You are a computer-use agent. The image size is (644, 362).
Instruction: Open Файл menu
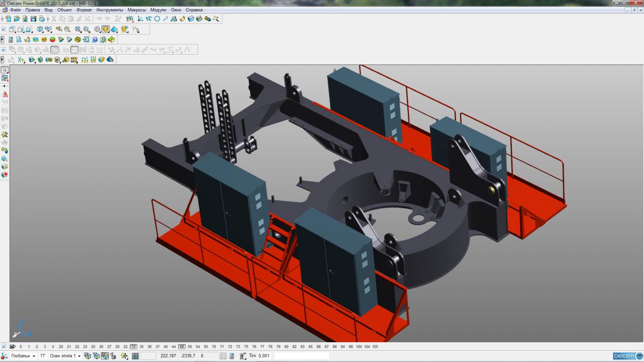[16, 10]
